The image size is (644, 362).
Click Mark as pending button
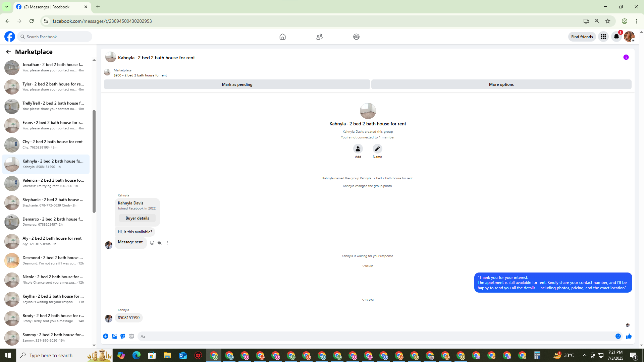click(237, 84)
